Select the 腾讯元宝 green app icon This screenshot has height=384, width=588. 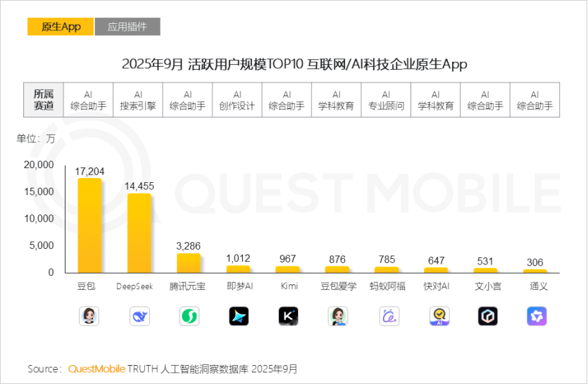point(189,316)
